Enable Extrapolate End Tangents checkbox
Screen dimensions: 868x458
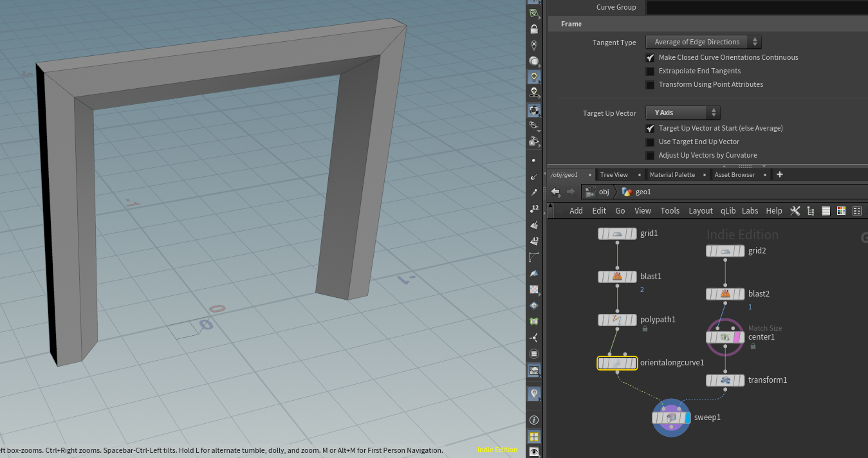coord(651,71)
